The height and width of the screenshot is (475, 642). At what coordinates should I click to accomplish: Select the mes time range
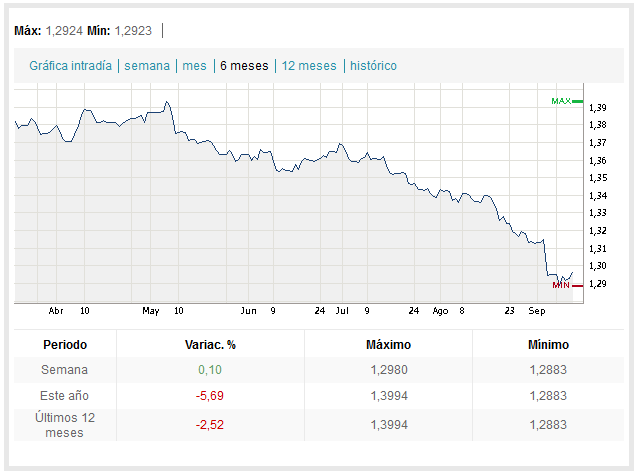tap(194, 66)
